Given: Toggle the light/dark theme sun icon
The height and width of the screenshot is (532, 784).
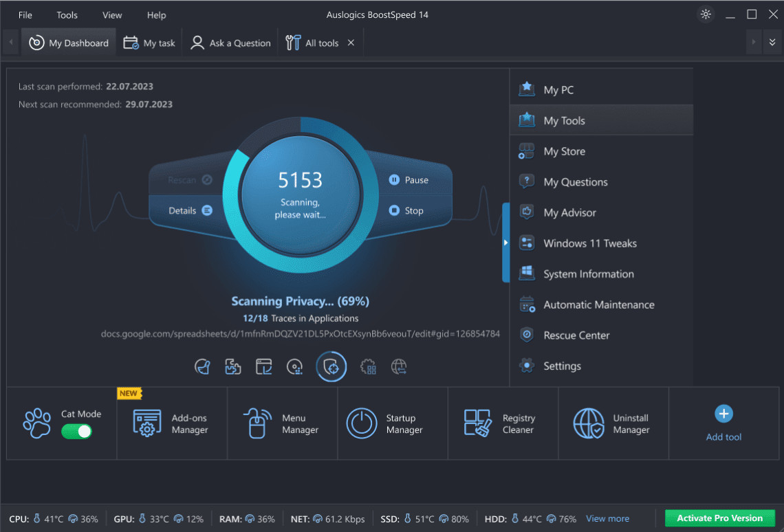Looking at the screenshot, I should click(706, 14).
